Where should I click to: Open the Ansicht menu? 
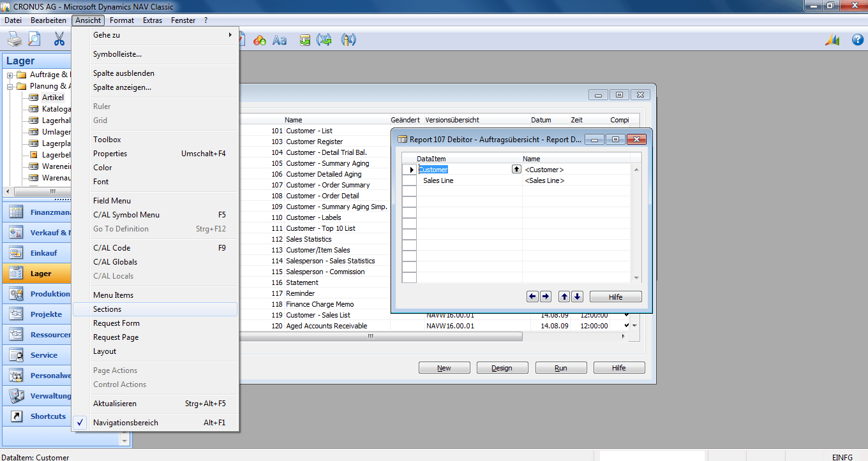[88, 20]
